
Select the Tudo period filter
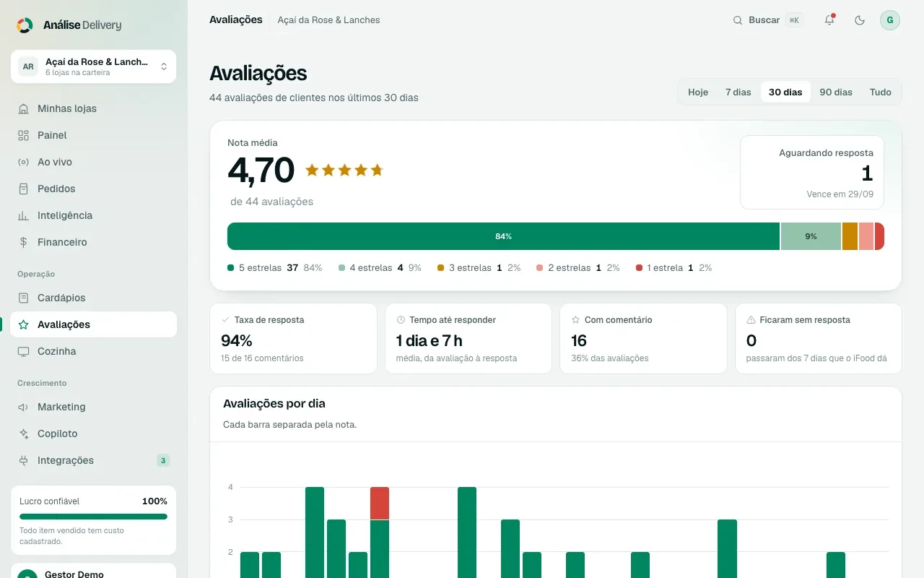[881, 92]
